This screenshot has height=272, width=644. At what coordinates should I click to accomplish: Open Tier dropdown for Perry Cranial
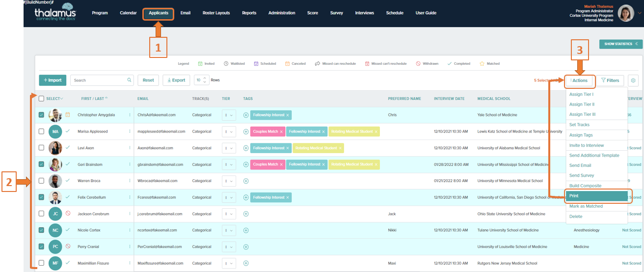coord(229,247)
